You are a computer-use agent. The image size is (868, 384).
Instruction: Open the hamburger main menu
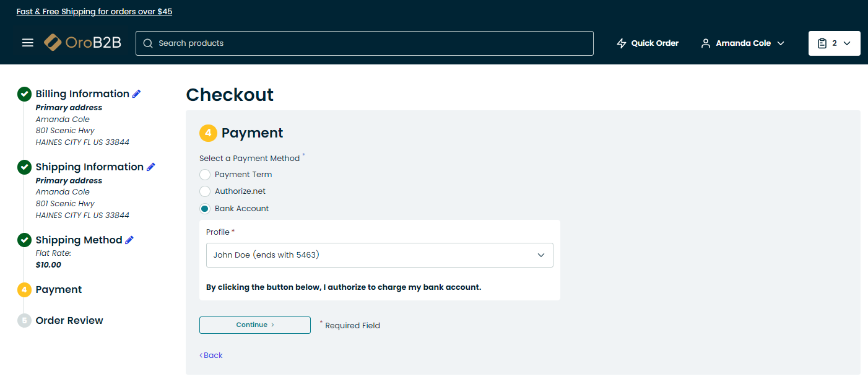[x=27, y=43]
